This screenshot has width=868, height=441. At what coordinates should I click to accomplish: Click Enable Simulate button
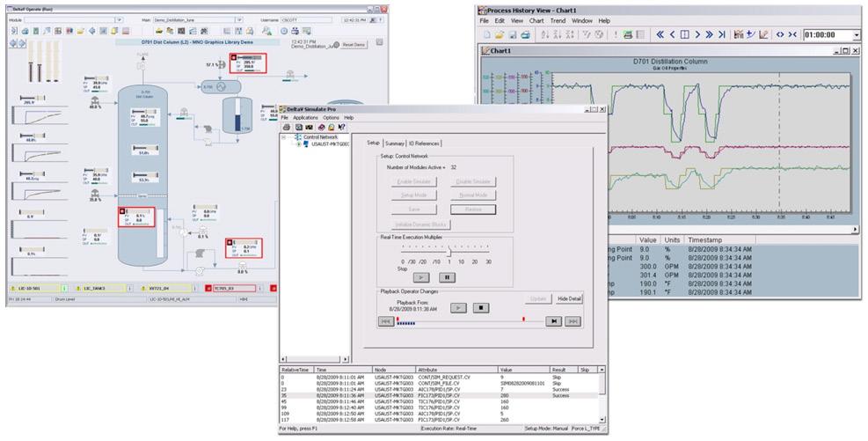[414, 181]
